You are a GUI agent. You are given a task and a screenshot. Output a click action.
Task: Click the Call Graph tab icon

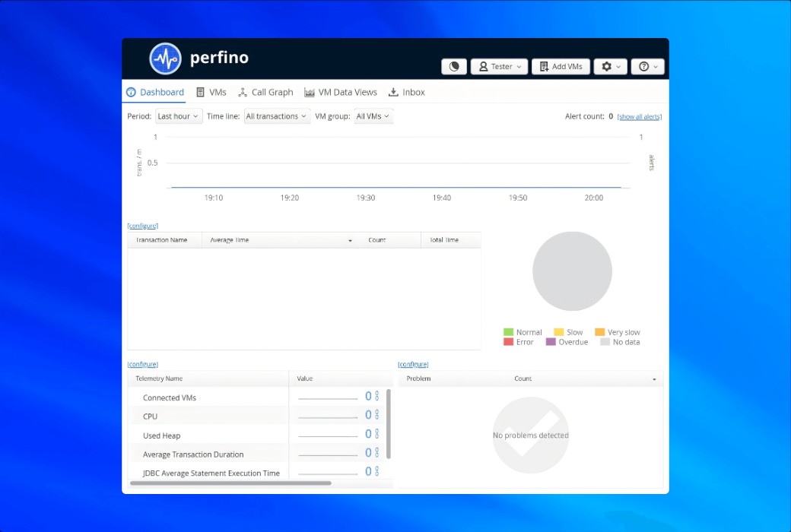click(243, 92)
